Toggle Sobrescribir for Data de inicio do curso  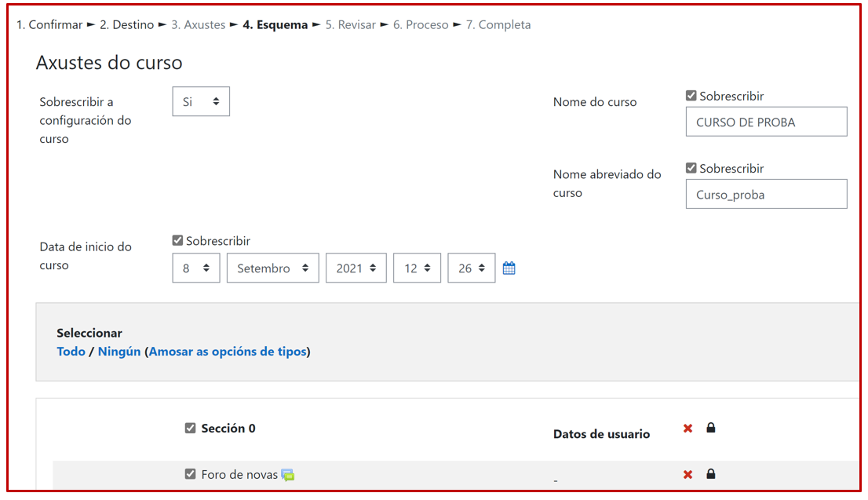[x=177, y=241]
